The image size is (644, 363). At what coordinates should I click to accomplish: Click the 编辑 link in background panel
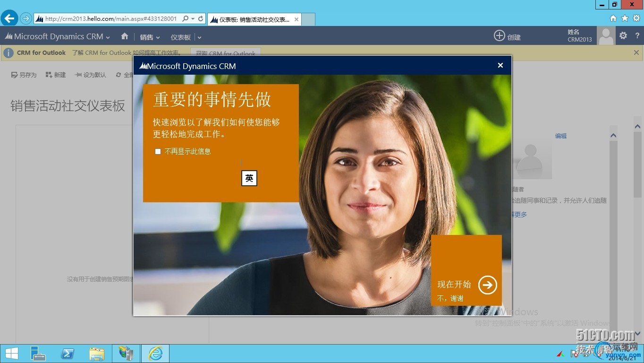pos(561,136)
